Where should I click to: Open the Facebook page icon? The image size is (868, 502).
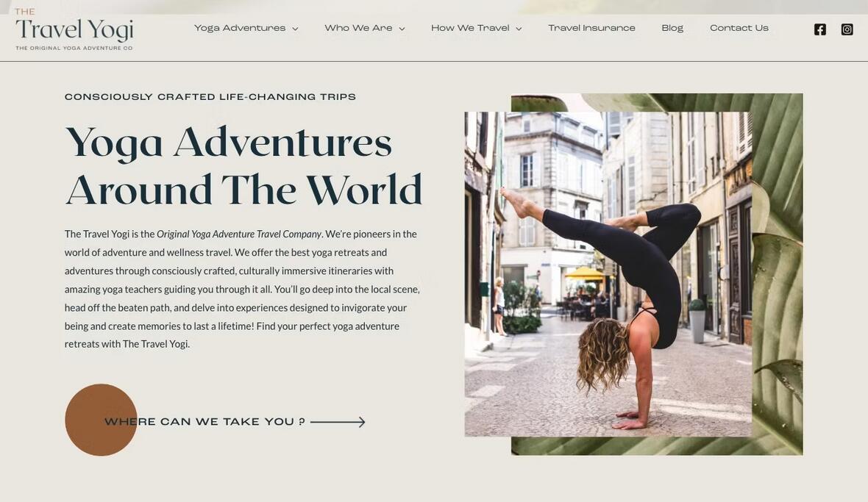pos(820,29)
